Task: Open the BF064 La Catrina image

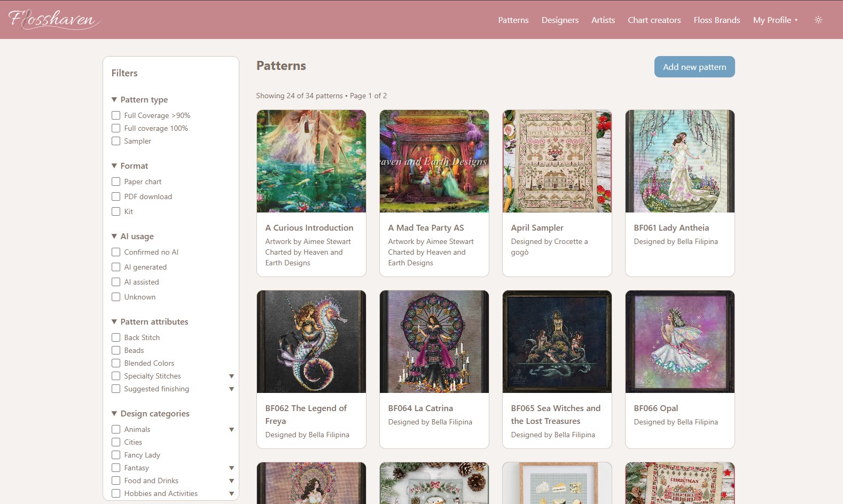Action: point(434,342)
